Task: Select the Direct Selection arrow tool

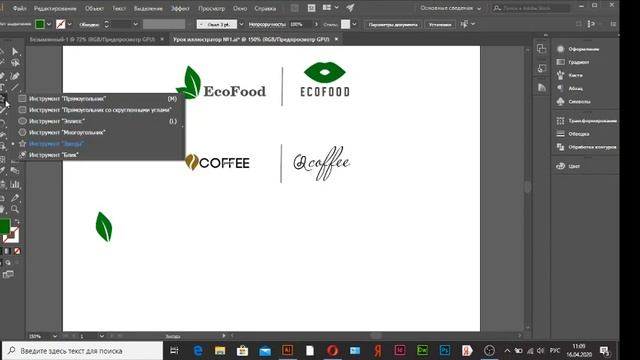Action: [x=15, y=51]
